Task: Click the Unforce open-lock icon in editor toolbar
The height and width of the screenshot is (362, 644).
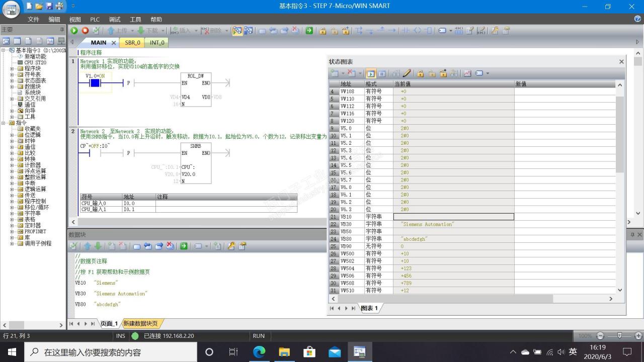Action: pyautogui.click(x=334, y=31)
